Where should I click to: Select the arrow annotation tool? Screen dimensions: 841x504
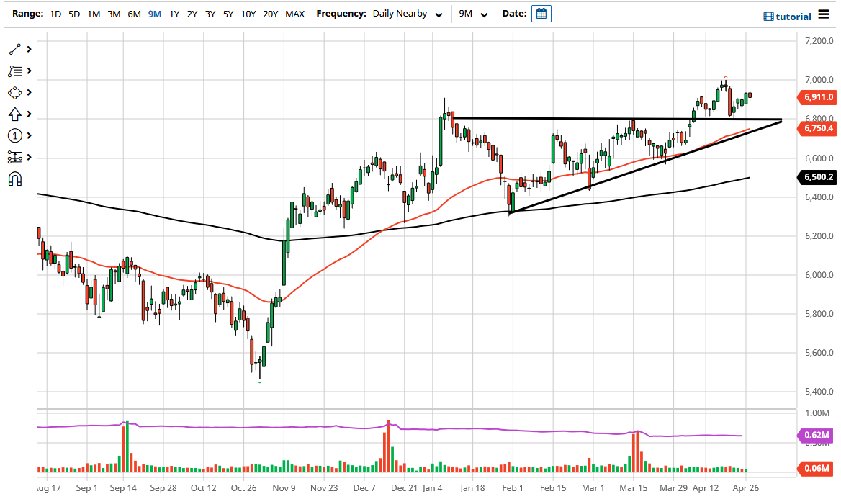(x=14, y=114)
